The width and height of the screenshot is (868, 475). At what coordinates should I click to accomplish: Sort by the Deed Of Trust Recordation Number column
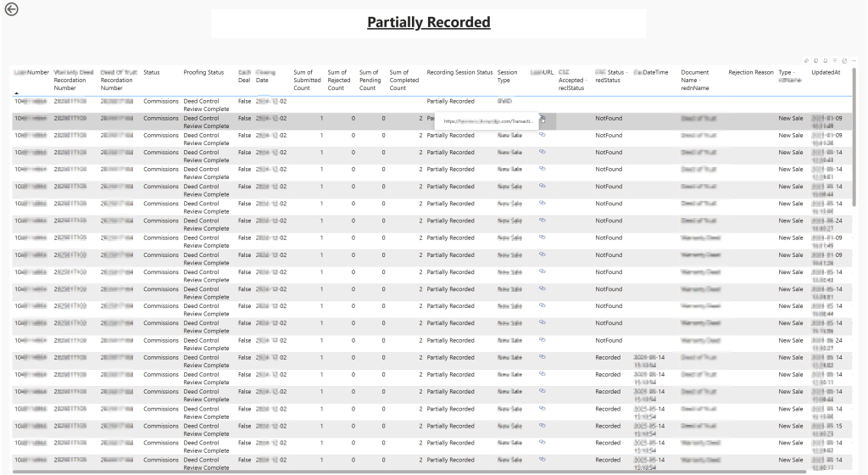[119, 81]
